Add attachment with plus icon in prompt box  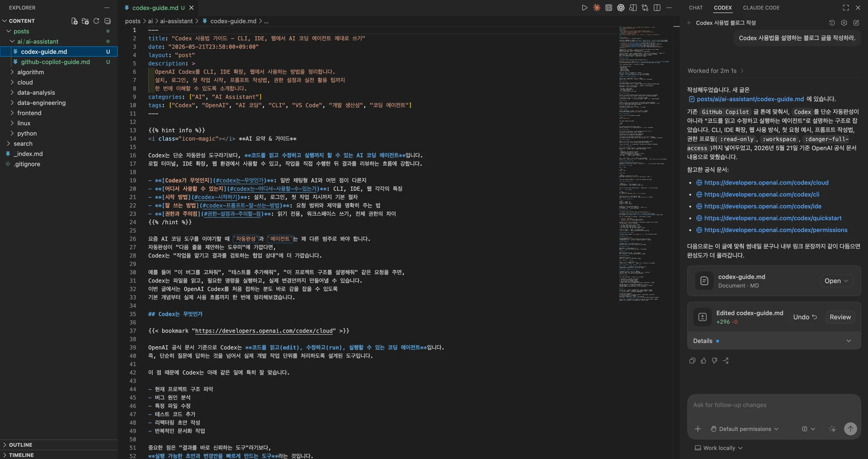pos(698,429)
